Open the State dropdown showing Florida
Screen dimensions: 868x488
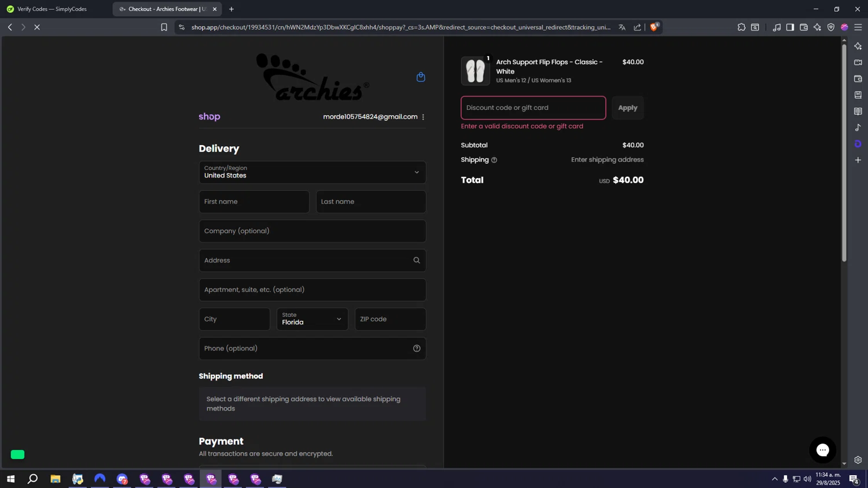[312, 319]
